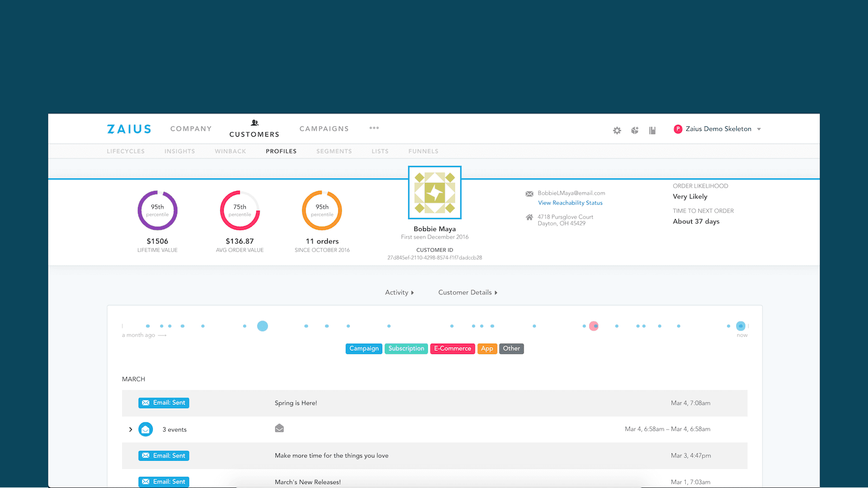Click the envelope icon beside the email address
The image size is (868, 488).
(x=530, y=194)
